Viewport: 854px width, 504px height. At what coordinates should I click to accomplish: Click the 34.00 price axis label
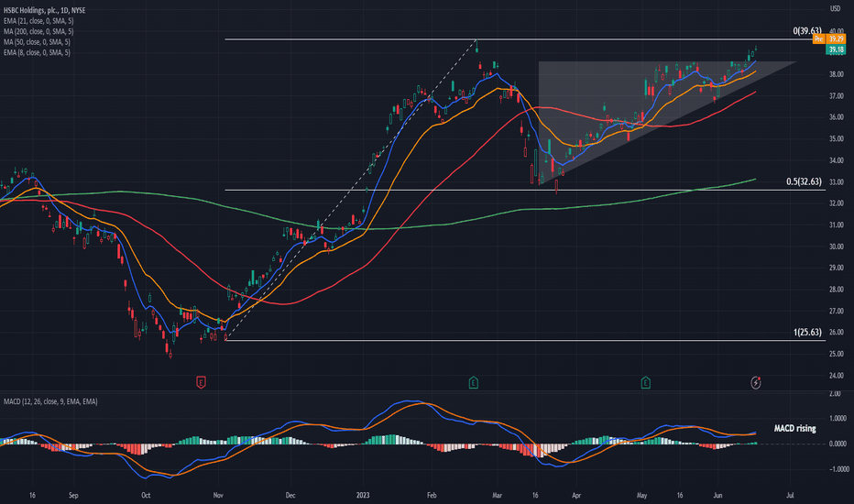[836, 160]
